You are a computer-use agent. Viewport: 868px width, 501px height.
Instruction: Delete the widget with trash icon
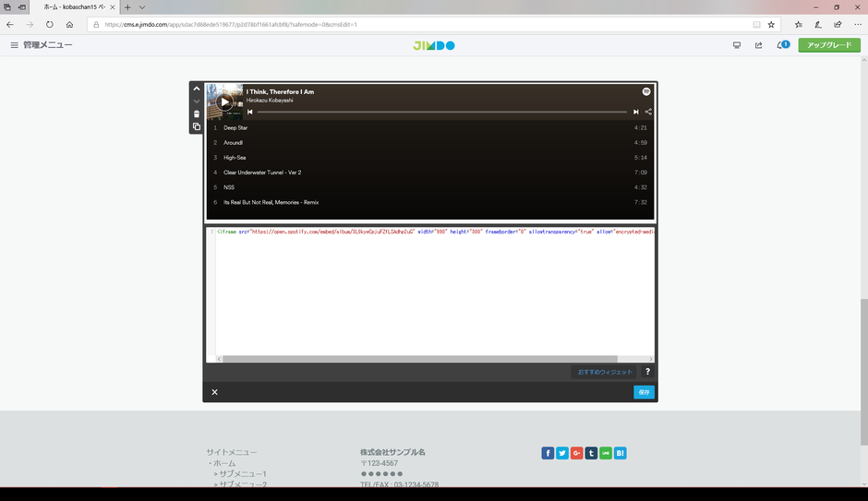pyautogui.click(x=197, y=113)
